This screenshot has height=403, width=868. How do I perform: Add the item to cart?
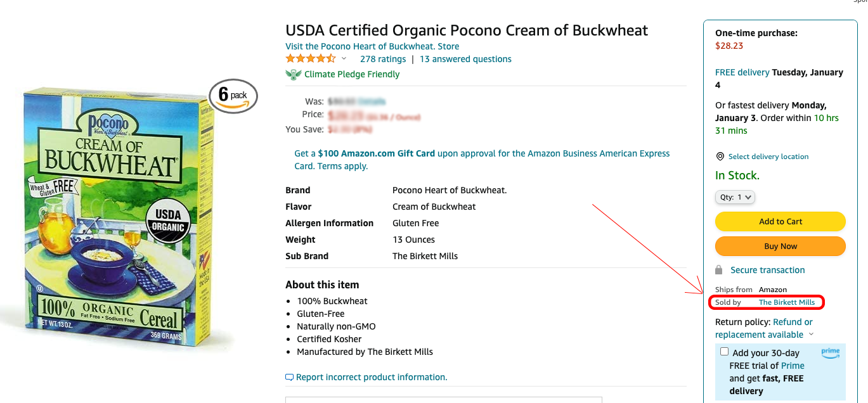pos(781,221)
